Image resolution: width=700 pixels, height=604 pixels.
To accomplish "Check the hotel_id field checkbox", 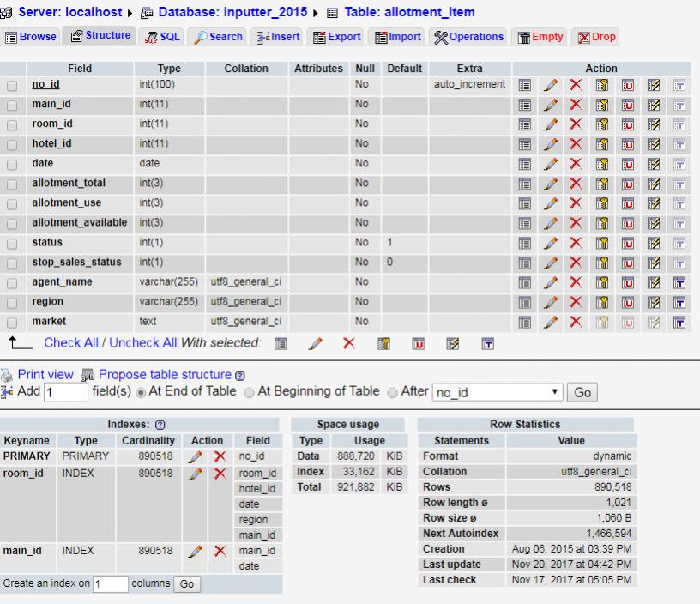I will [x=12, y=145].
